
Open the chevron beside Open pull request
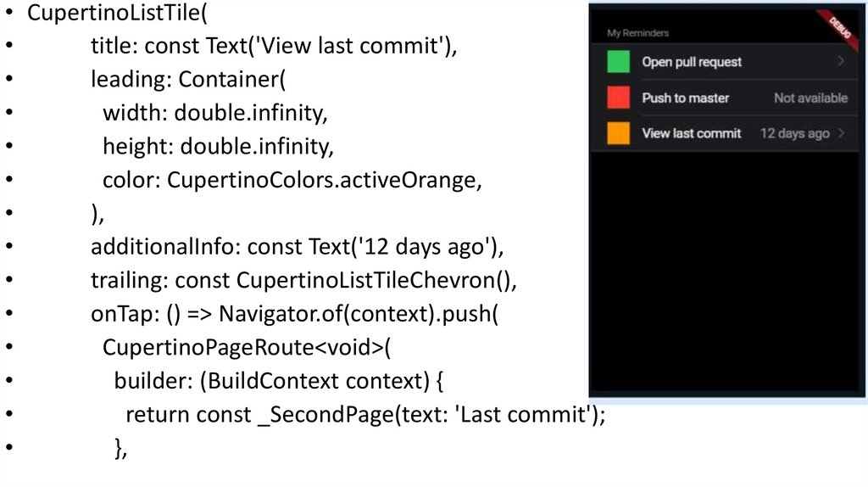(841, 61)
